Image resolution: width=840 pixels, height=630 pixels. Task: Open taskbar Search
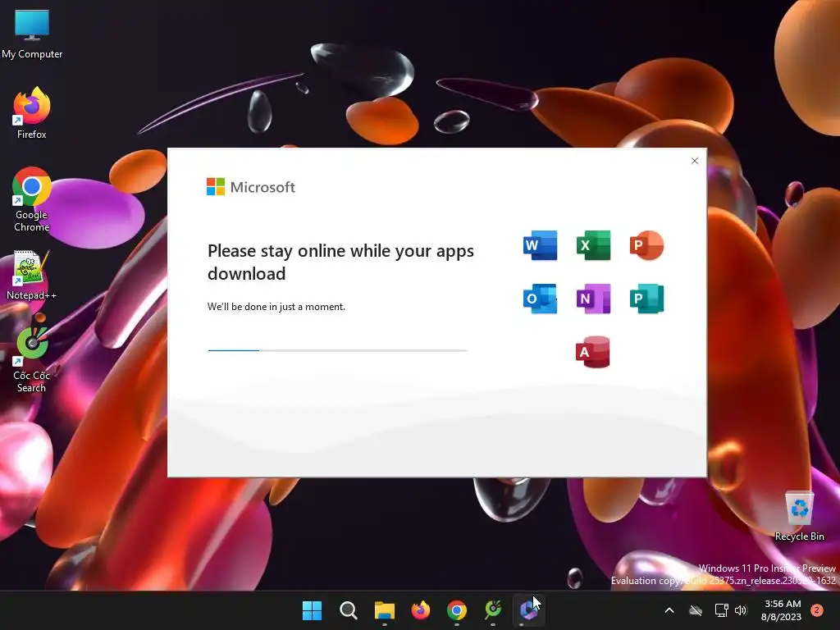pyautogui.click(x=348, y=610)
